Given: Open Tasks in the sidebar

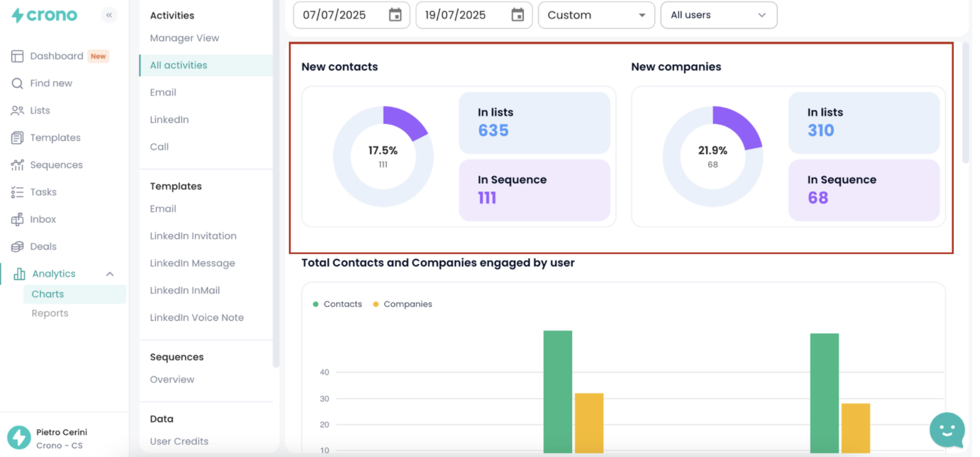Looking at the screenshot, I should tap(43, 192).
